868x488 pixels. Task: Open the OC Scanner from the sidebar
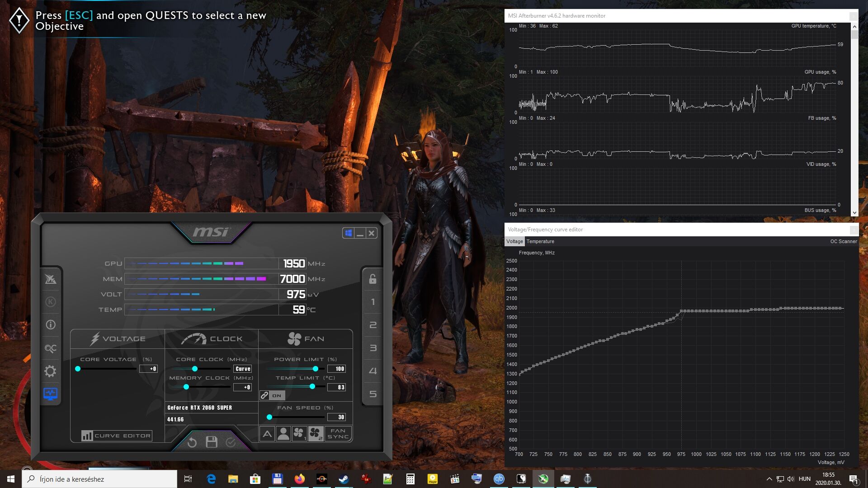(x=50, y=348)
